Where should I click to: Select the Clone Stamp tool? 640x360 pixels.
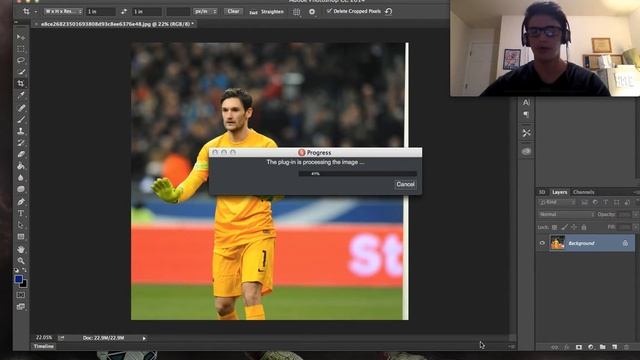(x=21, y=131)
